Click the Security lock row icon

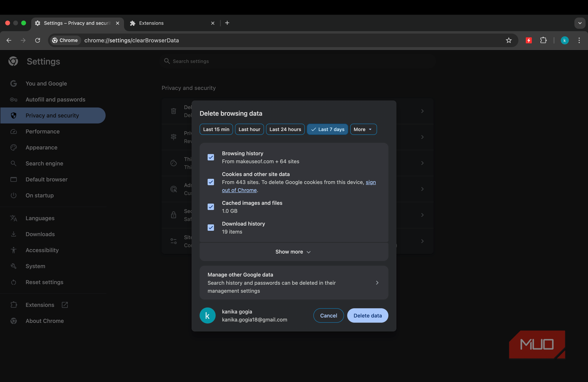pos(174,215)
